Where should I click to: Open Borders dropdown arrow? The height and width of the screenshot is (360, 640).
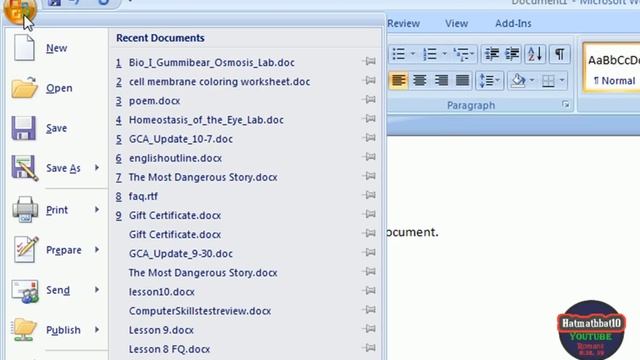[x=562, y=80]
